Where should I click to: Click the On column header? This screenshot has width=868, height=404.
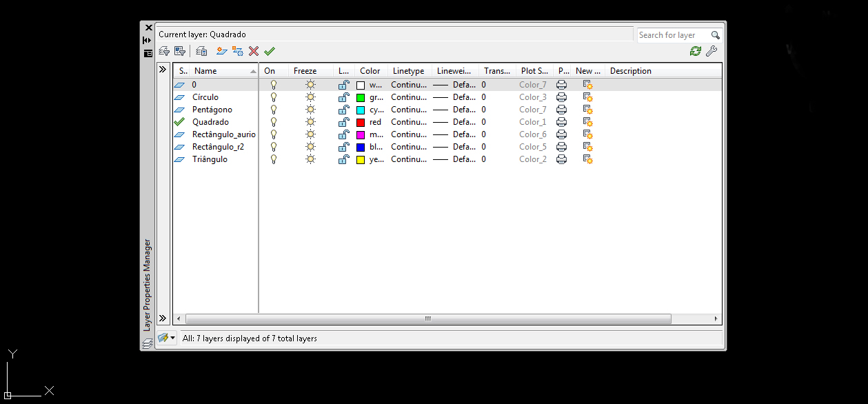click(x=274, y=71)
